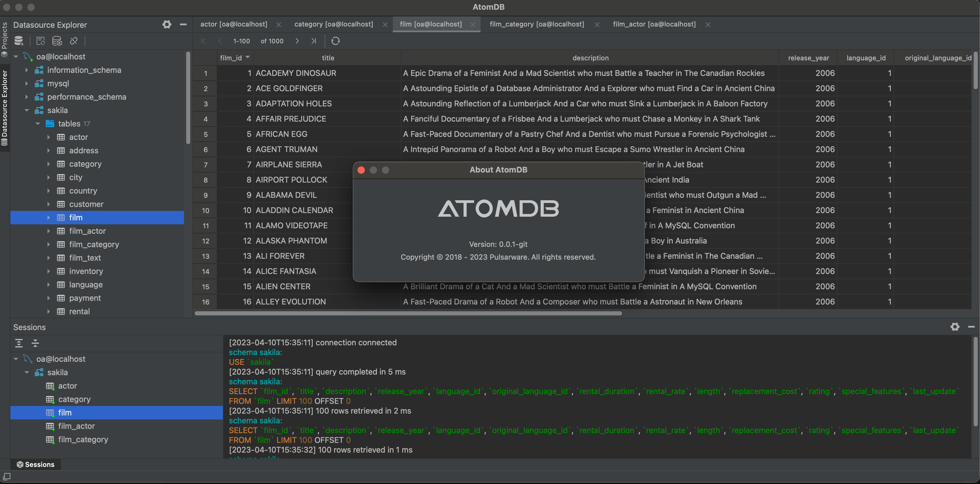Select the film_text table
Screen dimensions: 980x484
click(x=85, y=258)
